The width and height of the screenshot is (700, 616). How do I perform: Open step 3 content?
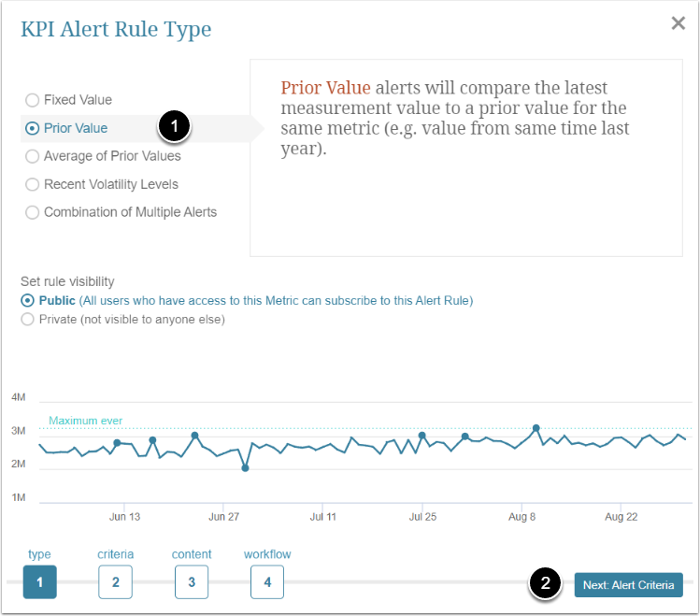point(192,581)
